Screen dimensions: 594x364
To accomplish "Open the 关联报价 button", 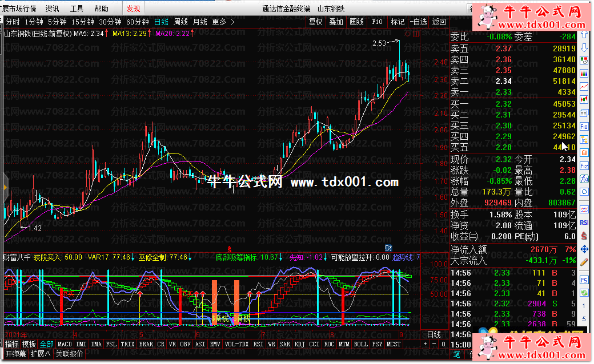I will coord(69,354).
